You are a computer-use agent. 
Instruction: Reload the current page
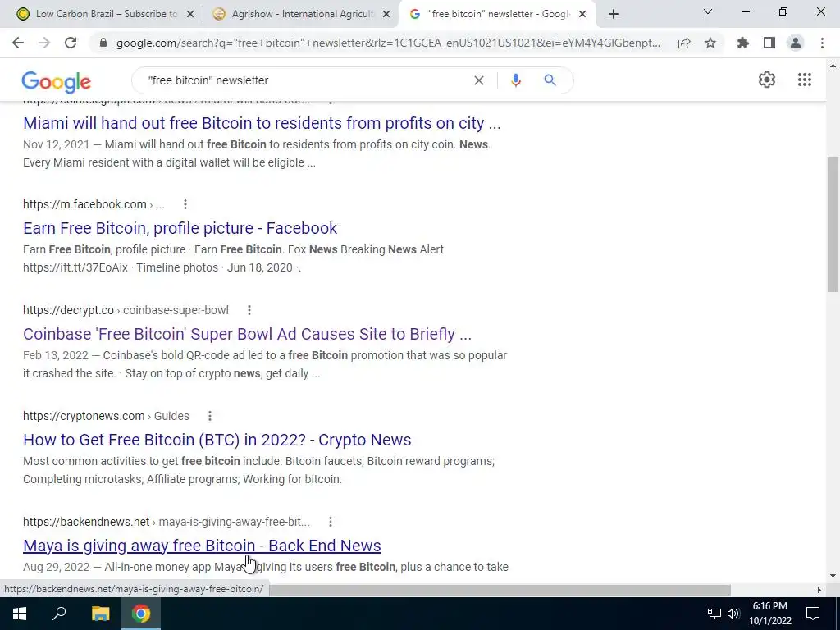pos(71,43)
